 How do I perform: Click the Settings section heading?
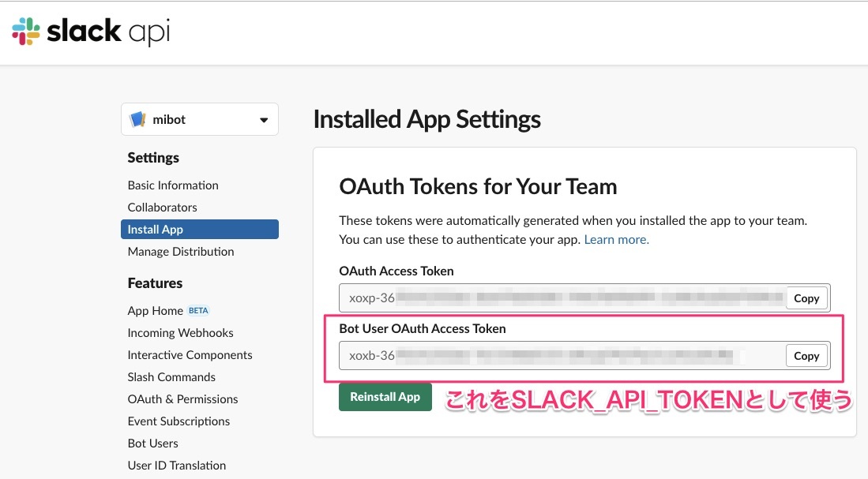tap(153, 158)
